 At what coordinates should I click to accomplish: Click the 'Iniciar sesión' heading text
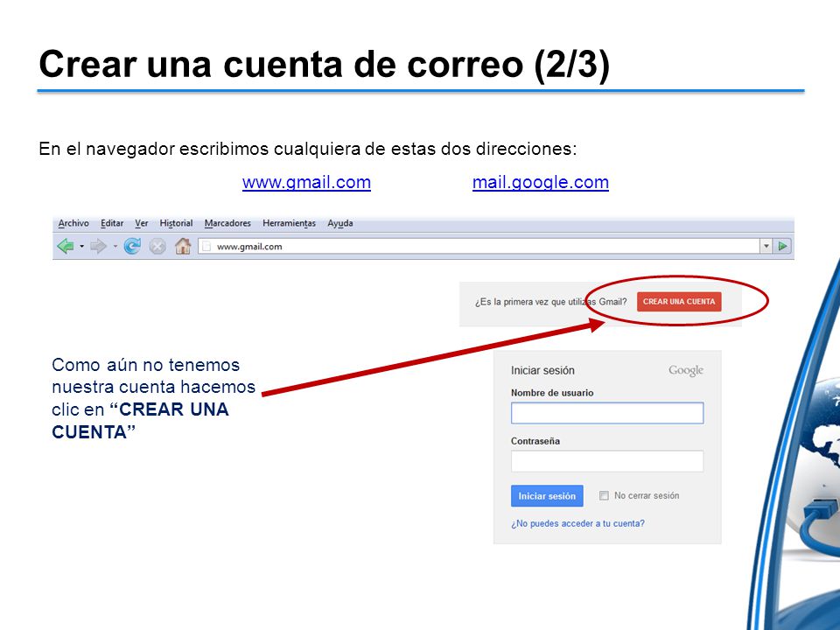tap(542, 370)
